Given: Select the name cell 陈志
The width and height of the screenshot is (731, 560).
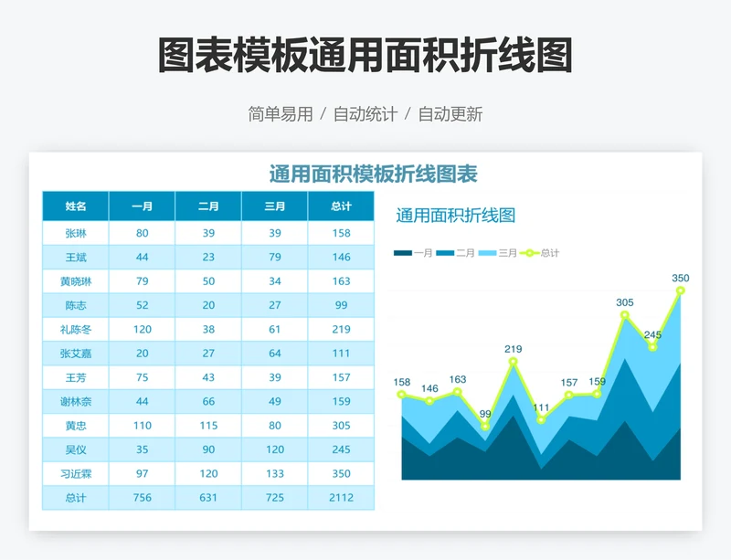Looking at the screenshot, I should click(76, 305).
